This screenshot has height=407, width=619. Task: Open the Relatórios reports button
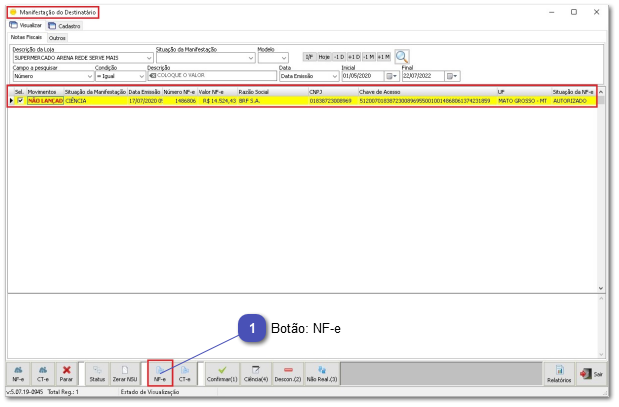tap(559, 374)
